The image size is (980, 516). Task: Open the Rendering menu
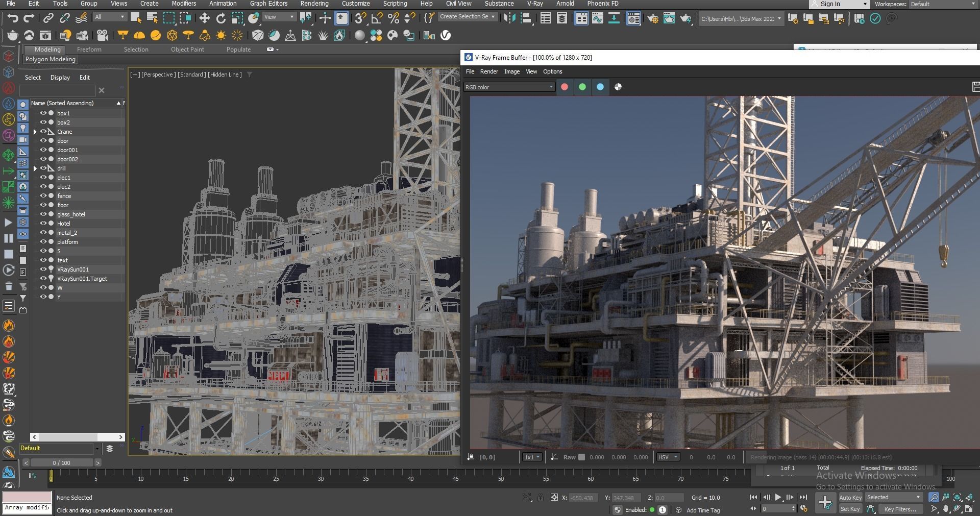point(314,4)
